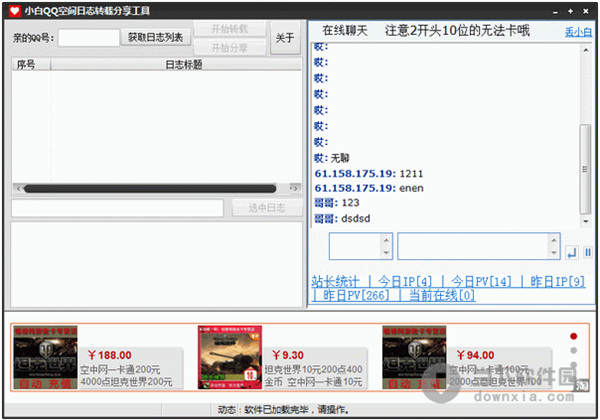
Task: Close the 小白QQ空间日志转载分享工具 window
Action: tap(585, 11)
